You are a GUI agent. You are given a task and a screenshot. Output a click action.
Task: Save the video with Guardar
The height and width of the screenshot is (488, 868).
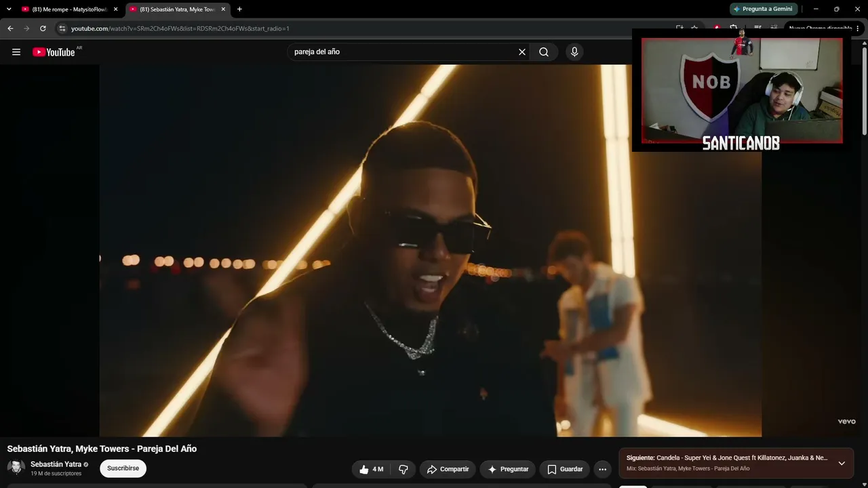coord(565,469)
